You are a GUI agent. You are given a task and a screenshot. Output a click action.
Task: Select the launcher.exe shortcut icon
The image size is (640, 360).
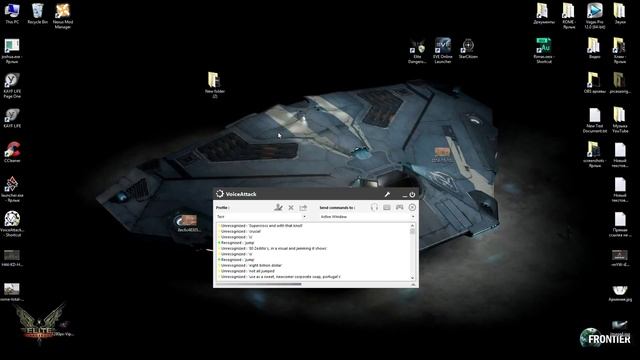(12, 189)
